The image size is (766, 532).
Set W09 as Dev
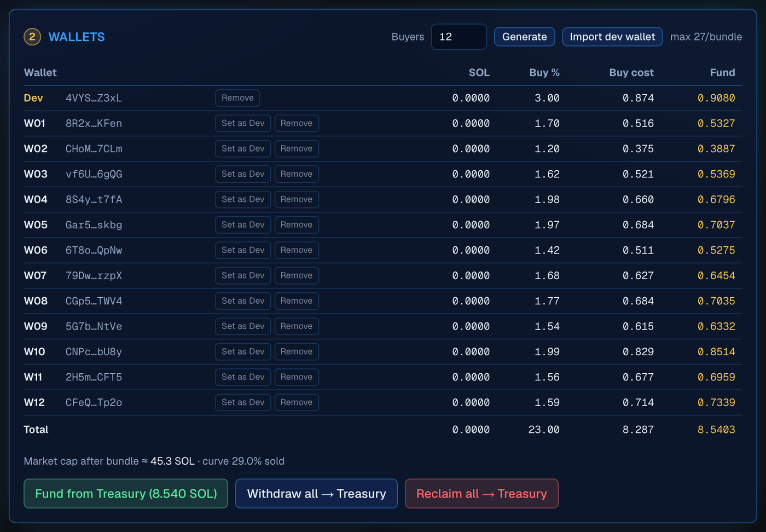click(x=243, y=326)
